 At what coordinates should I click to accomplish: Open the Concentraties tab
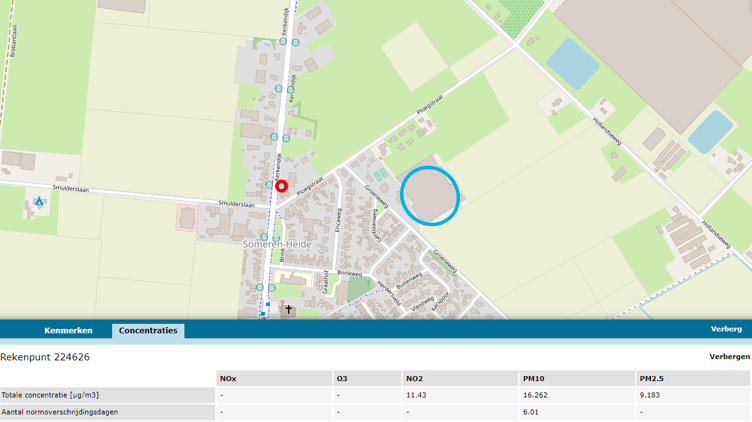click(148, 330)
